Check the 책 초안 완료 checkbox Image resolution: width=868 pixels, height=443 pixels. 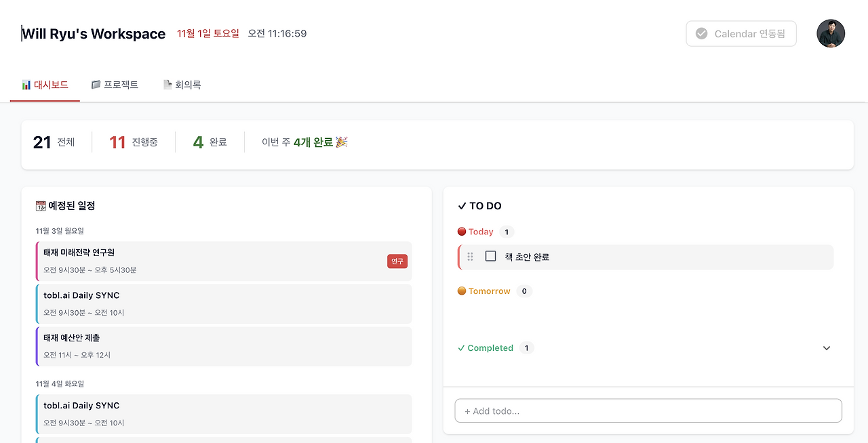click(x=490, y=256)
